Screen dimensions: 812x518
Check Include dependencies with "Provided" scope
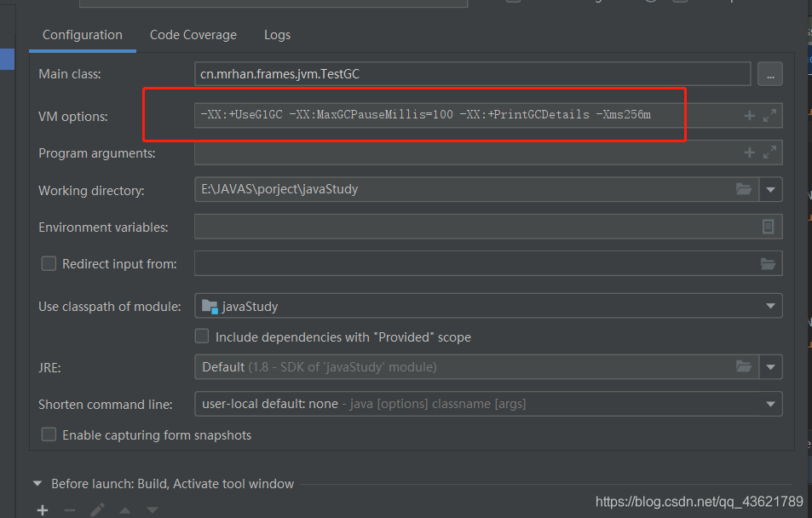tap(202, 337)
